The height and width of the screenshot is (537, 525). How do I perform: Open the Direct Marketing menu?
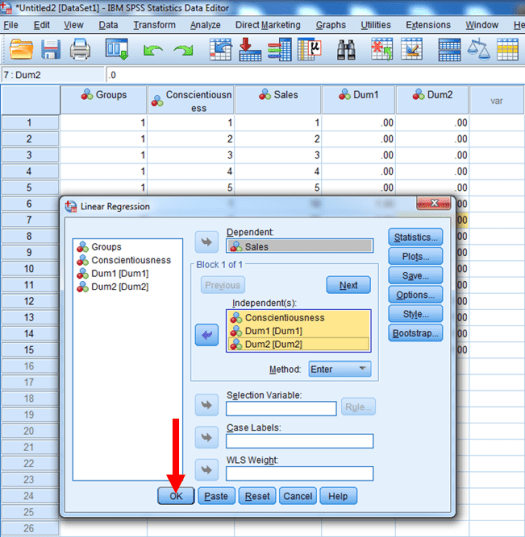point(267,25)
